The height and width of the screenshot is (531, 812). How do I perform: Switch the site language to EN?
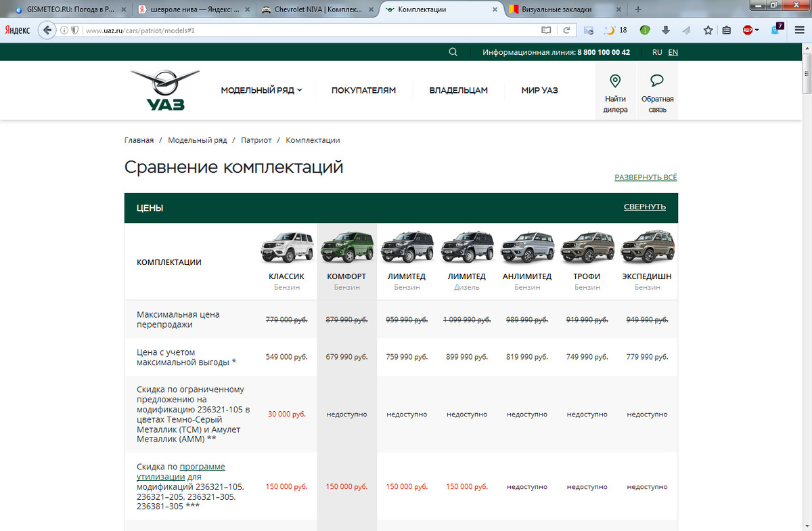pos(673,52)
